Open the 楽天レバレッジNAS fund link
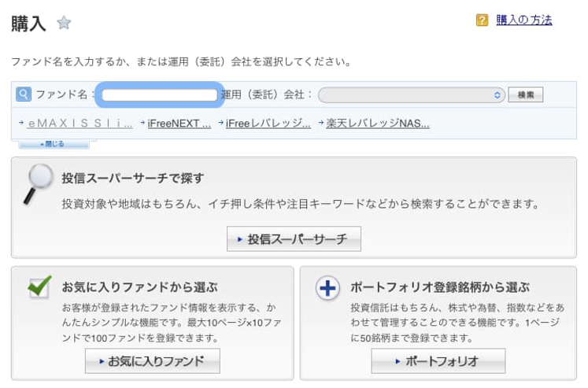The width and height of the screenshot is (588, 388). 378,124
